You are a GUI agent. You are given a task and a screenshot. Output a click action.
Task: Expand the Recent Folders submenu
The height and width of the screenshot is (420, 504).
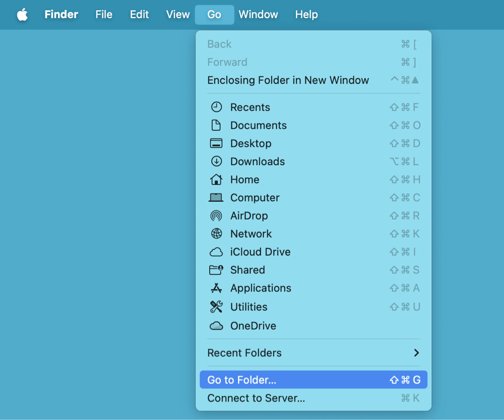[x=312, y=353]
